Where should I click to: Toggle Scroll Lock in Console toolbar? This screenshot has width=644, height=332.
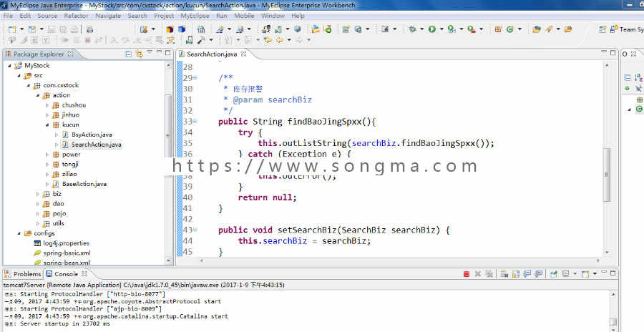pyautogui.click(x=516, y=273)
